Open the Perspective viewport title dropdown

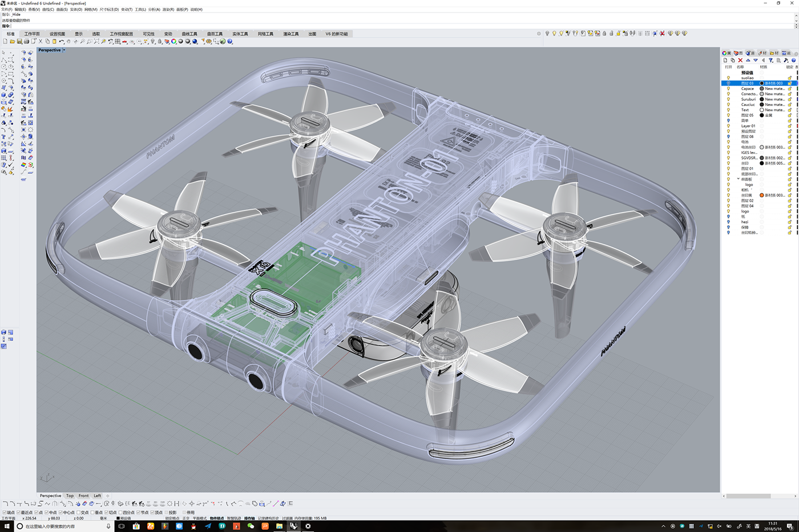(63, 50)
